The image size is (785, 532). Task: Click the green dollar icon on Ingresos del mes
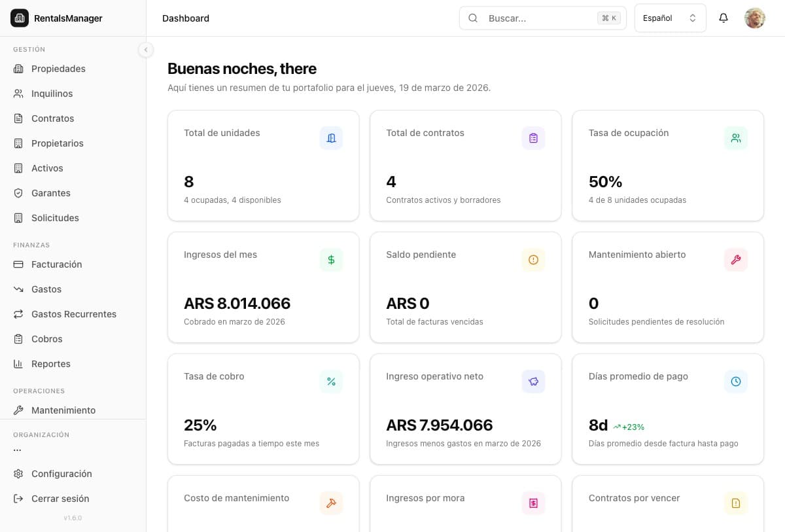[331, 260]
